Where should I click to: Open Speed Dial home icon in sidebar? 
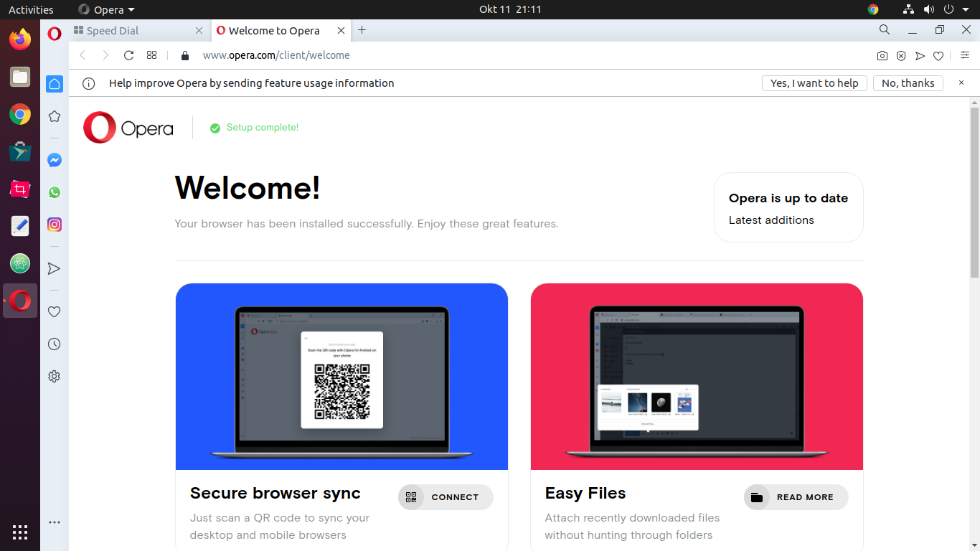(55, 84)
